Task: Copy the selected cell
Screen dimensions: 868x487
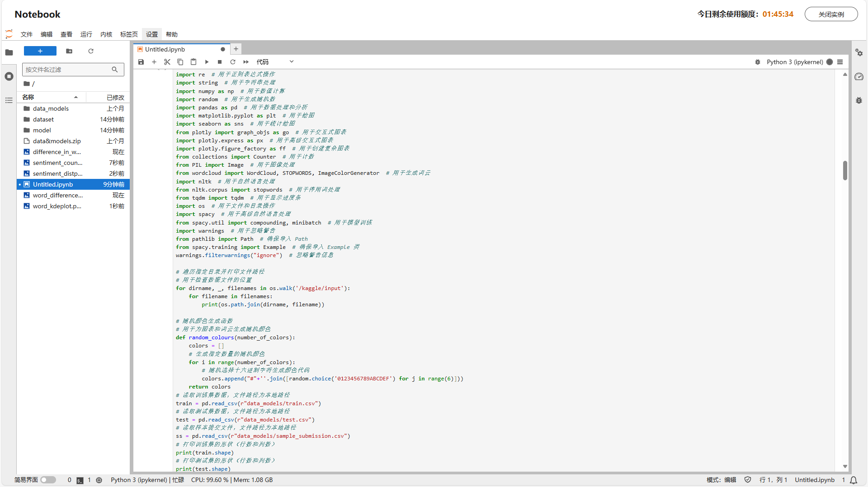Action: (180, 62)
